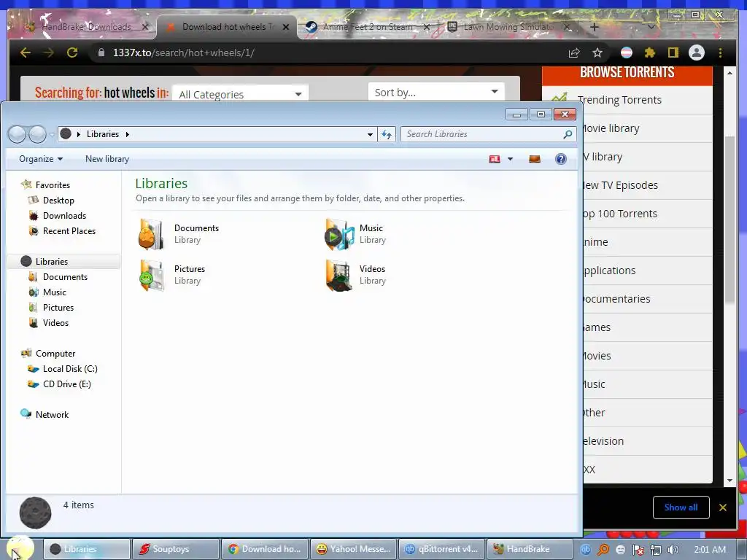Switch to Anime Feet 2 on Steam tab
Screen dimensions: 747x560
[x=368, y=27]
